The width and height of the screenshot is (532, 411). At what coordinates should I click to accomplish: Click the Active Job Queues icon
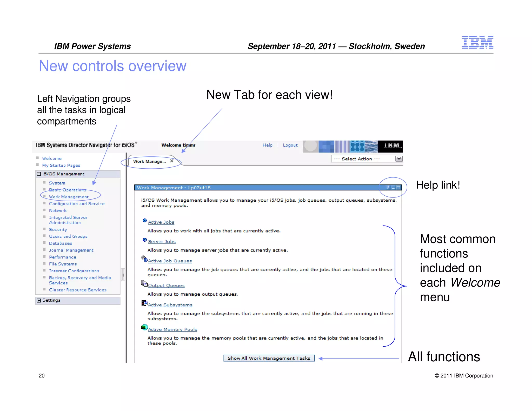[144, 259]
